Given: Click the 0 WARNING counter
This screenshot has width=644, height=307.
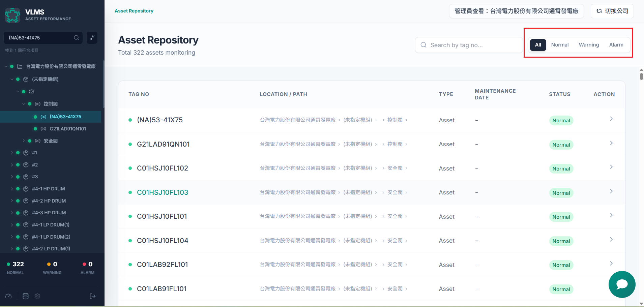Looking at the screenshot, I should pos(52,268).
